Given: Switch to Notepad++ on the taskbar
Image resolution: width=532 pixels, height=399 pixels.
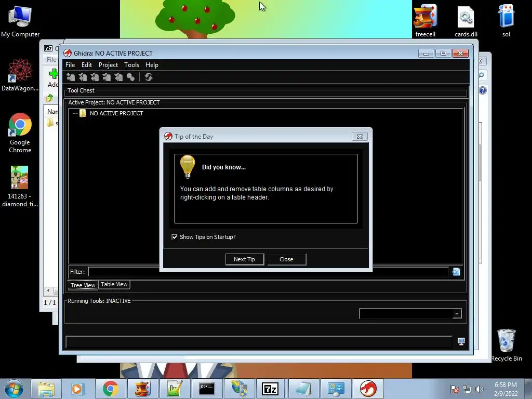Looking at the screenshot, I should click(175, 389).
